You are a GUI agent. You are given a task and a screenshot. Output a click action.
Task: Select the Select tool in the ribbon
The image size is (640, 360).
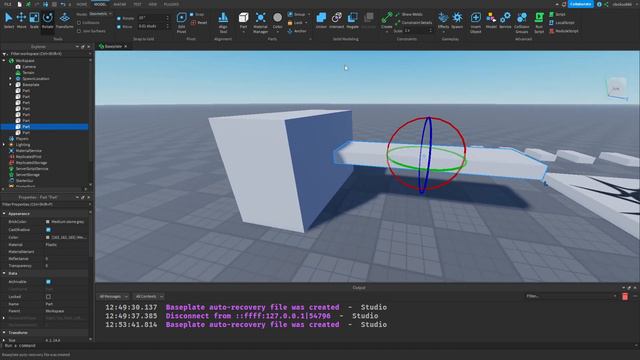click(9, 20)
